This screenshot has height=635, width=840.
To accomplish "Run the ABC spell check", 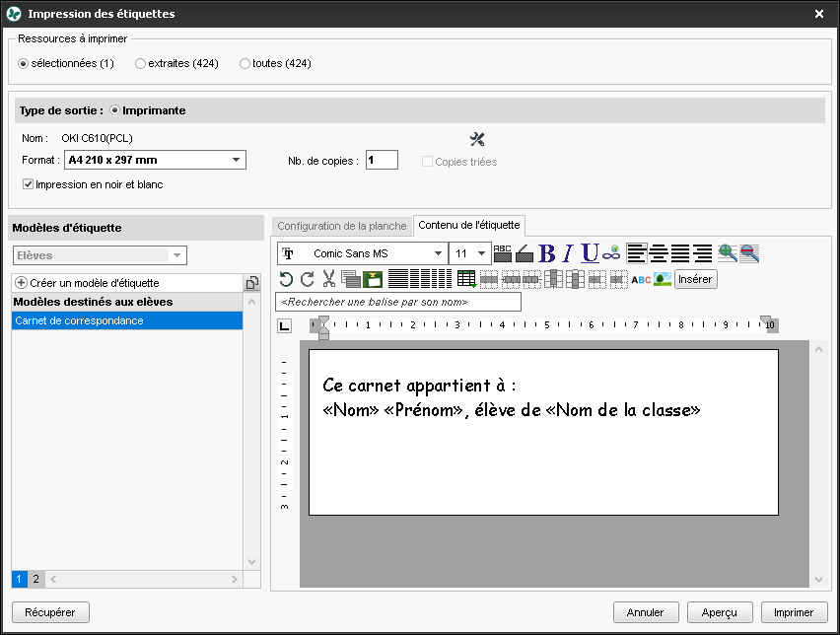I will [641, 280].
